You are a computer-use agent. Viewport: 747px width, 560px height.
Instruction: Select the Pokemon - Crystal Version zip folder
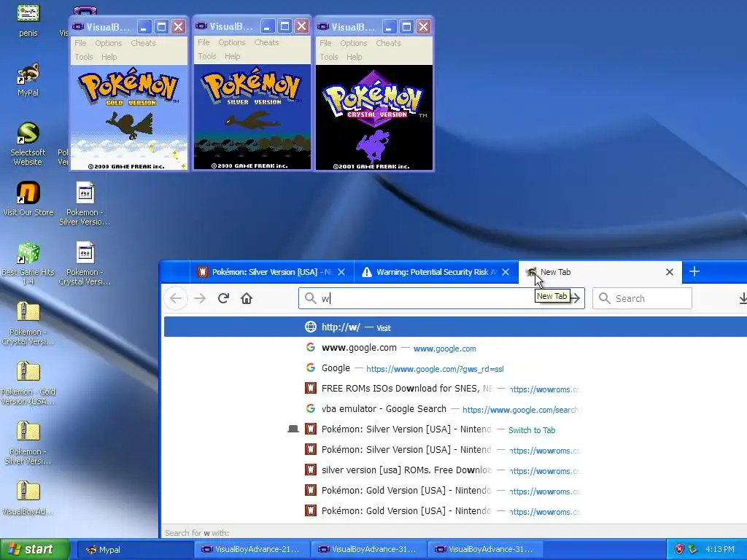pos(28,323)
